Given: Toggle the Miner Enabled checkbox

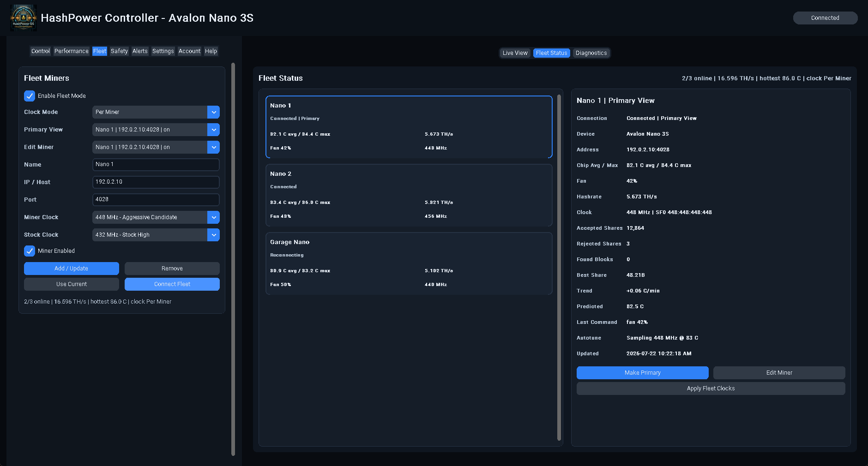Looking at the screenshot, I should point(30,251).
